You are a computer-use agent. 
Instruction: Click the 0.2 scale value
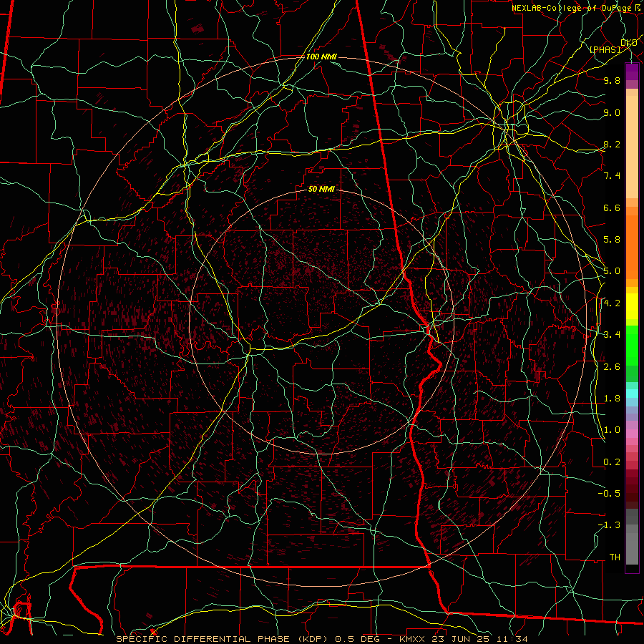(612, 462)
